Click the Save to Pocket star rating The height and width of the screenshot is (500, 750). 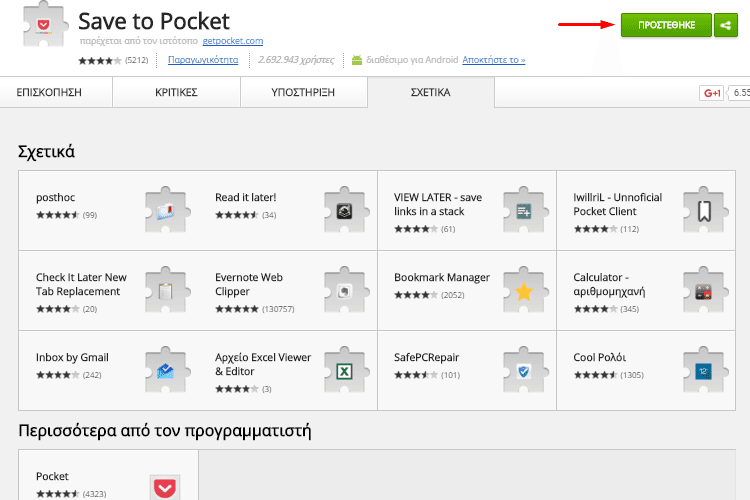[x=99, y=60]
